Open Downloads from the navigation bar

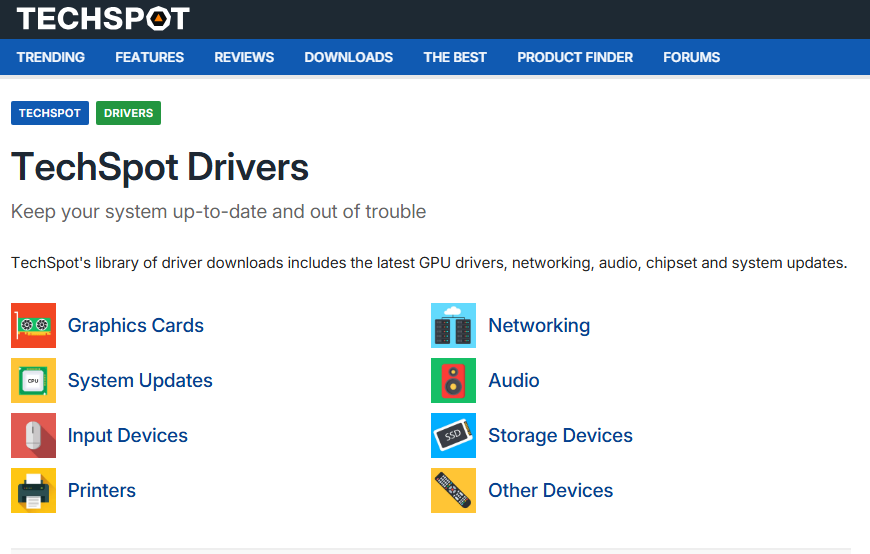click(x=348, y=57)
